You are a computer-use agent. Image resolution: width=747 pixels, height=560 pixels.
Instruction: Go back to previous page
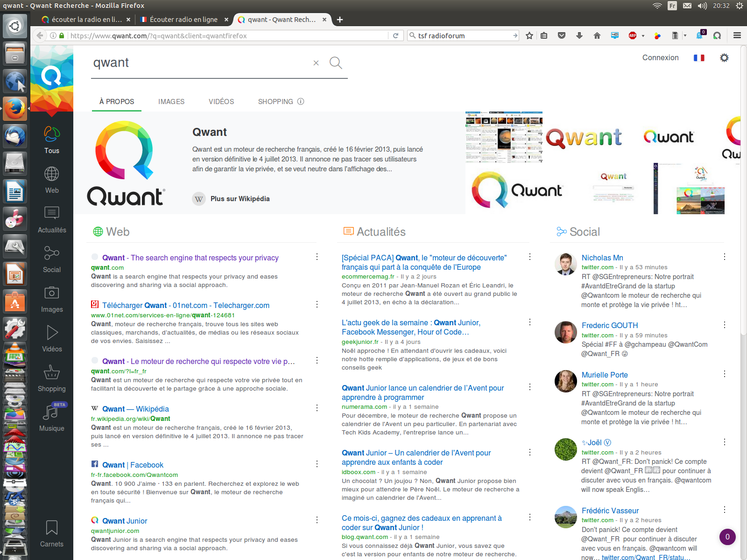coord(40,35)
